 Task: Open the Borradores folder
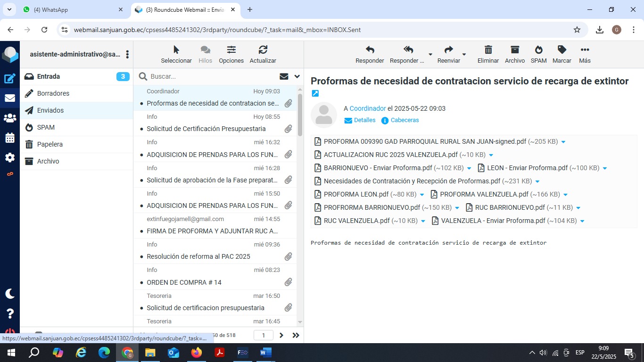tap(53, 93)
